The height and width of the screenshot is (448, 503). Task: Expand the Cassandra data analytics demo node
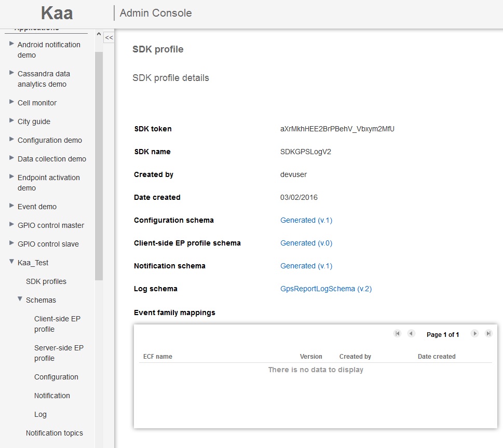tap(11, 73)
